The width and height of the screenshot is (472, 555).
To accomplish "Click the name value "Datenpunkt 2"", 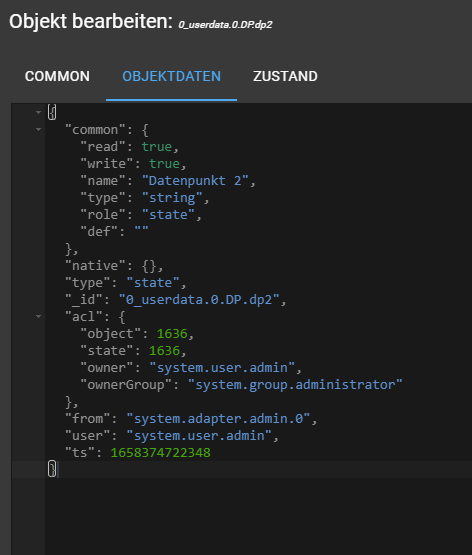I will (195, 181).
